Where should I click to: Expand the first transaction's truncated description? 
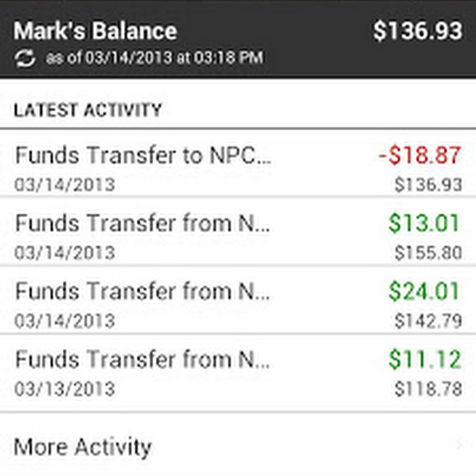pyautogui.click(x=143, y=155)
